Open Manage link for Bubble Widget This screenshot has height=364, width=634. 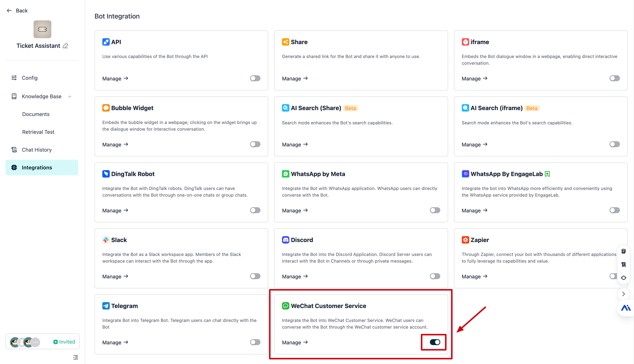[115, 145]
